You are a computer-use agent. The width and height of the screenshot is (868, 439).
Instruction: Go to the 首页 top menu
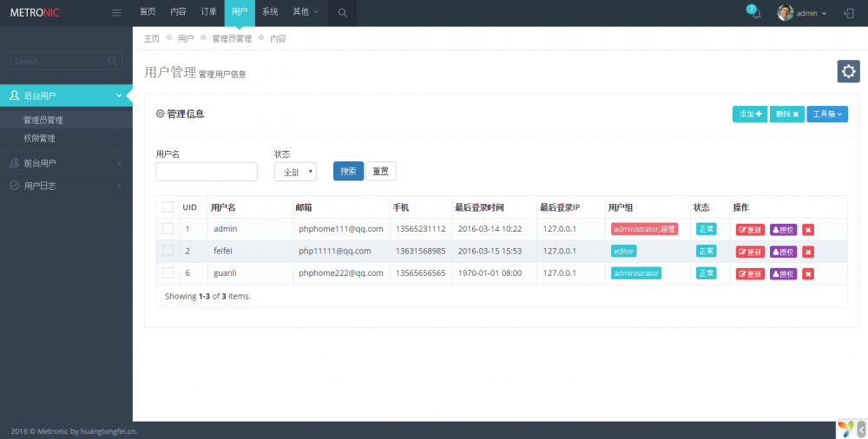pos(148,12)
